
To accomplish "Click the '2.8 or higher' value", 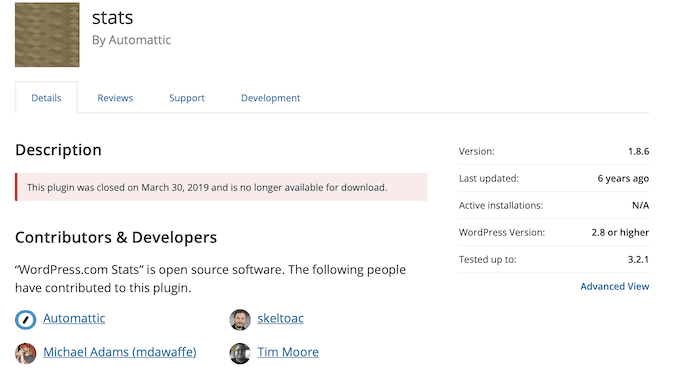I will (x=620, y=233).
